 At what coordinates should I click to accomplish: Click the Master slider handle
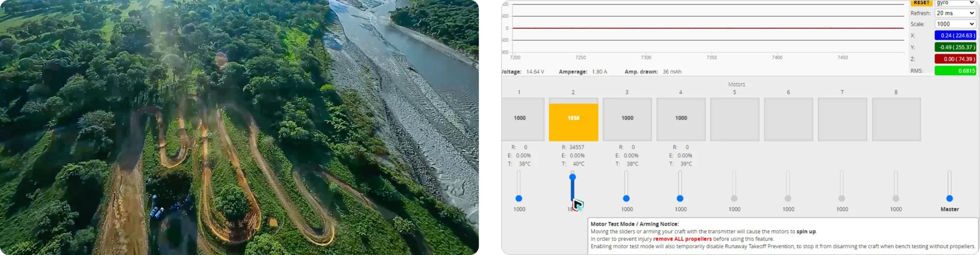[949, 199]
